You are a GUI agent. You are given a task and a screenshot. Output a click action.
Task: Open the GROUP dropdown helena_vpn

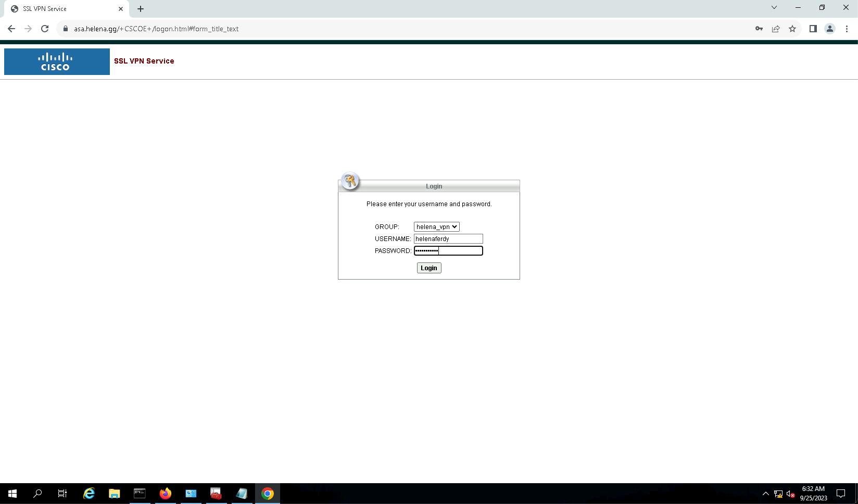point(436,226)
